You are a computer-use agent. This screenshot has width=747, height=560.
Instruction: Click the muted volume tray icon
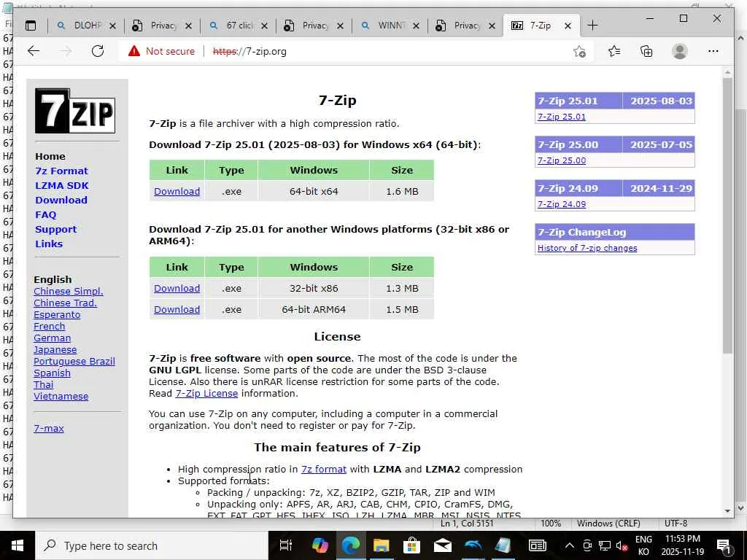pyautogui.click(x=622, y=546)
